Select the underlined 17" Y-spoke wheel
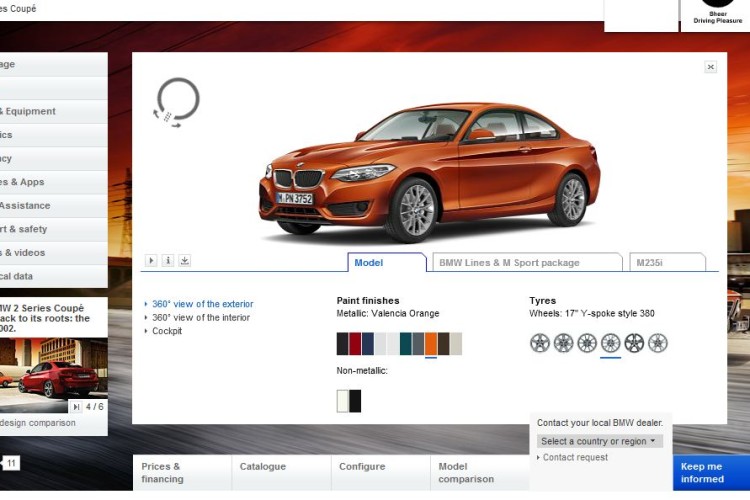 click(611, 343)
